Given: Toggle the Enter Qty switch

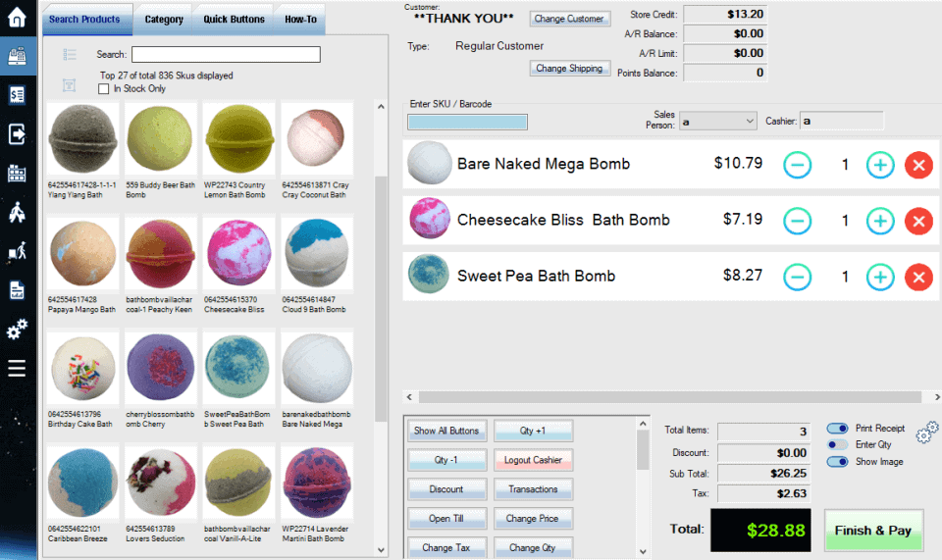Looking at the screenshot, I should point(837,444).
